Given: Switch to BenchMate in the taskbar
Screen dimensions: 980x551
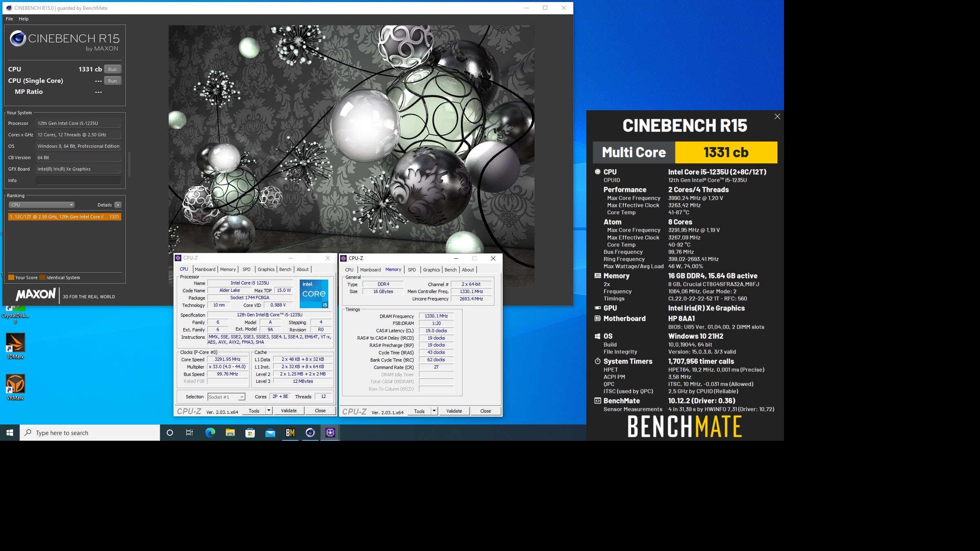Looking at the screenshot, I should [x=290, y=433].
